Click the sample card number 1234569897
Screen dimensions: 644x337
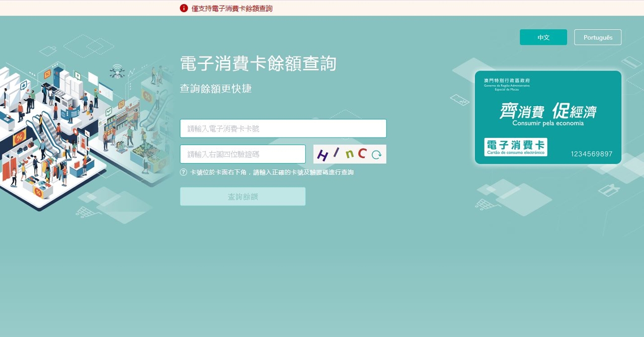point(591,154)
